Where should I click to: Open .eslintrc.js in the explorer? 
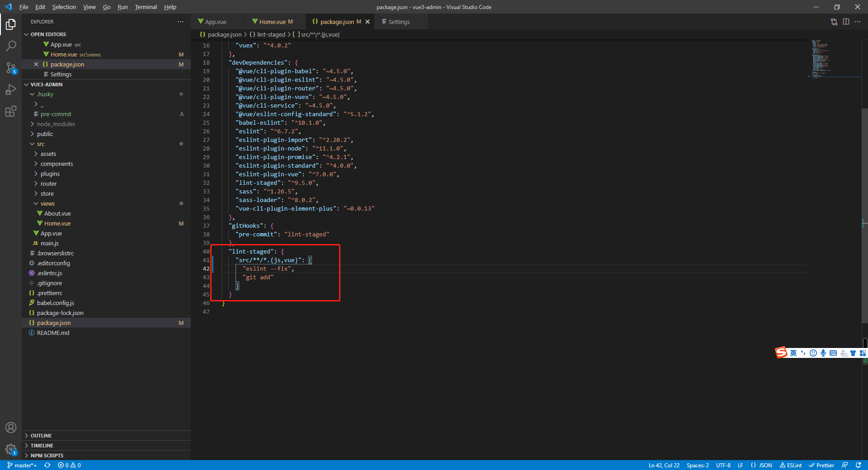tap(106, 273)
